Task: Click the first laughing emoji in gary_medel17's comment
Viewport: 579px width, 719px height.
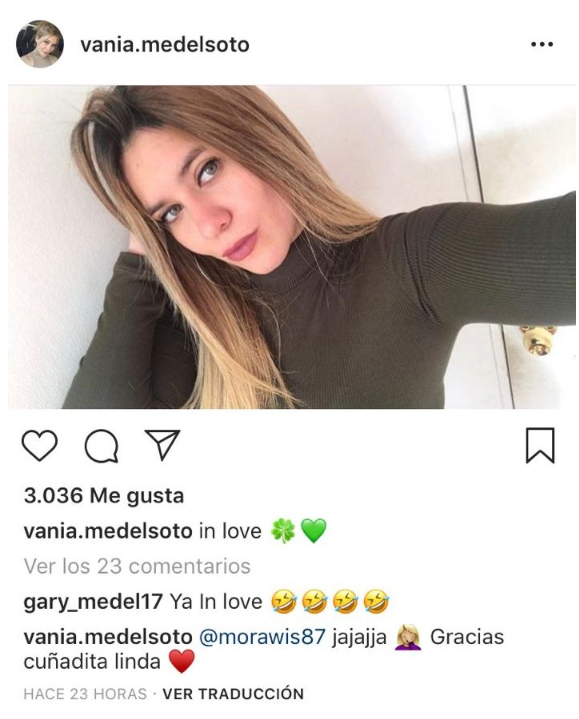Action: coord(284,602)
